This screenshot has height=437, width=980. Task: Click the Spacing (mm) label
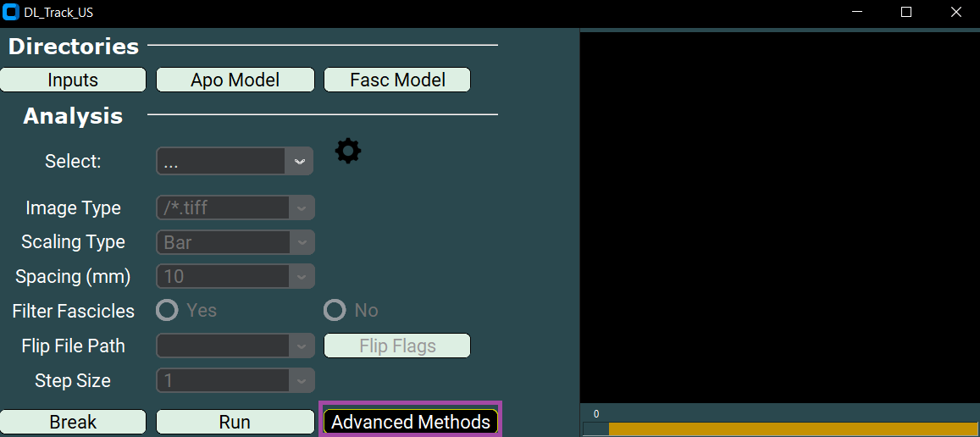point(73,276)
